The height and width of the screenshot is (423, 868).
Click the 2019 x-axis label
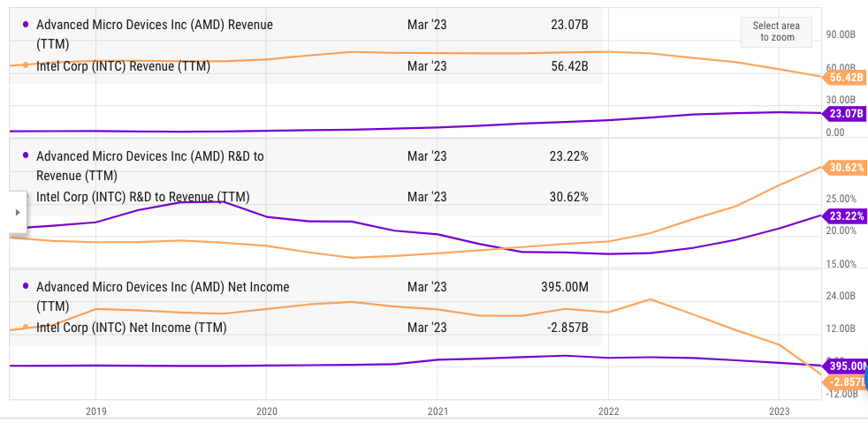pos(95,412)
